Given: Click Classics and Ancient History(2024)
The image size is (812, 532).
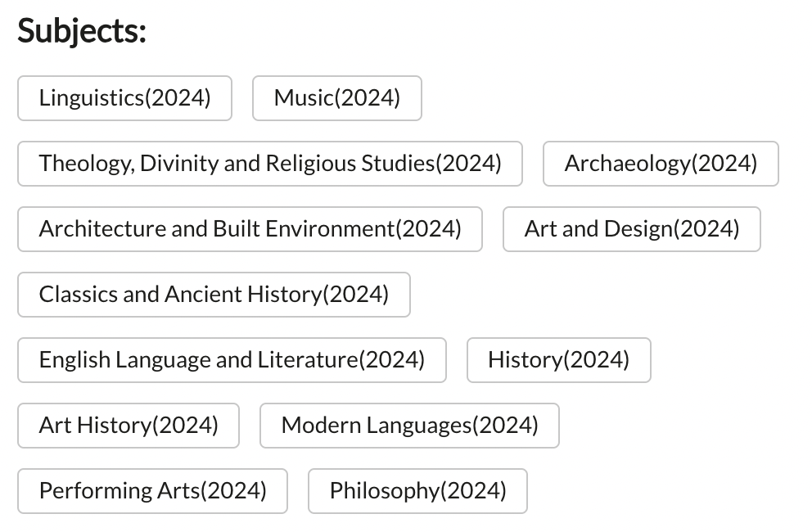Looking at the screenshot, I should [x=214, y=295].
